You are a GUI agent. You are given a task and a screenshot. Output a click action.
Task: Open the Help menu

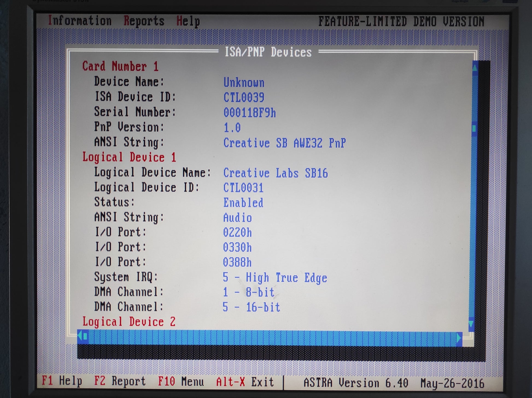click(x=188, y=21)
